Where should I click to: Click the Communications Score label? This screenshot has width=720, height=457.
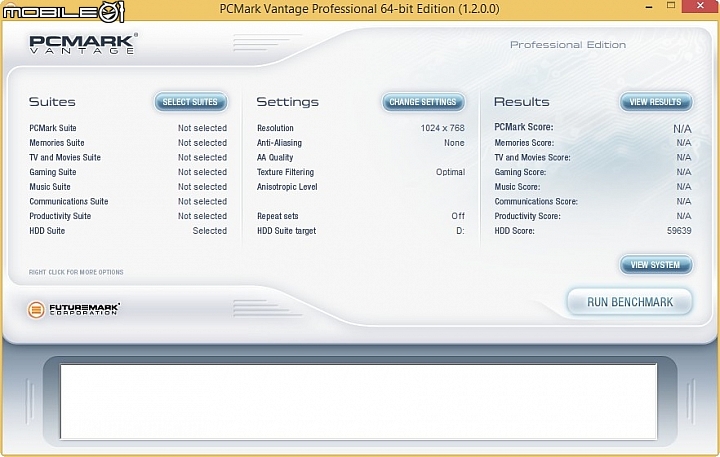click(536, 202)
